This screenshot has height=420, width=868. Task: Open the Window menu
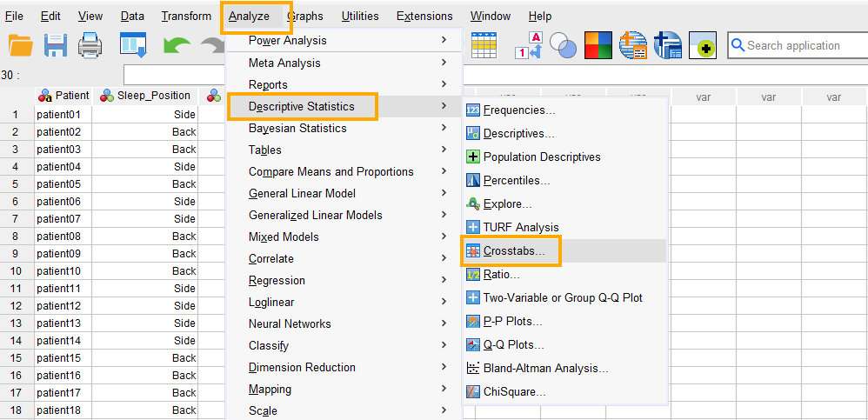click(491, 16)
